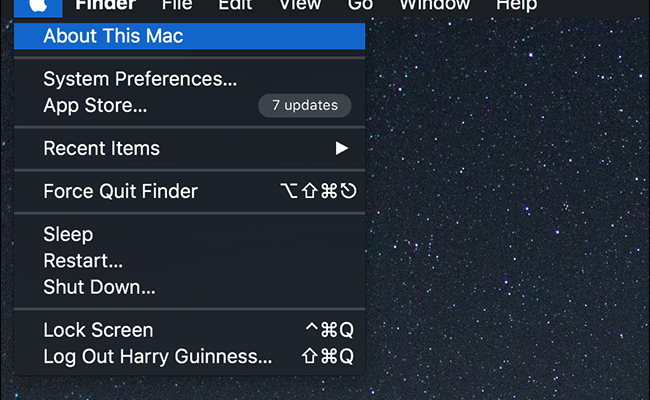Open the File menu
The height and width of the screenshot is (400, 650).
pos(177,5)
